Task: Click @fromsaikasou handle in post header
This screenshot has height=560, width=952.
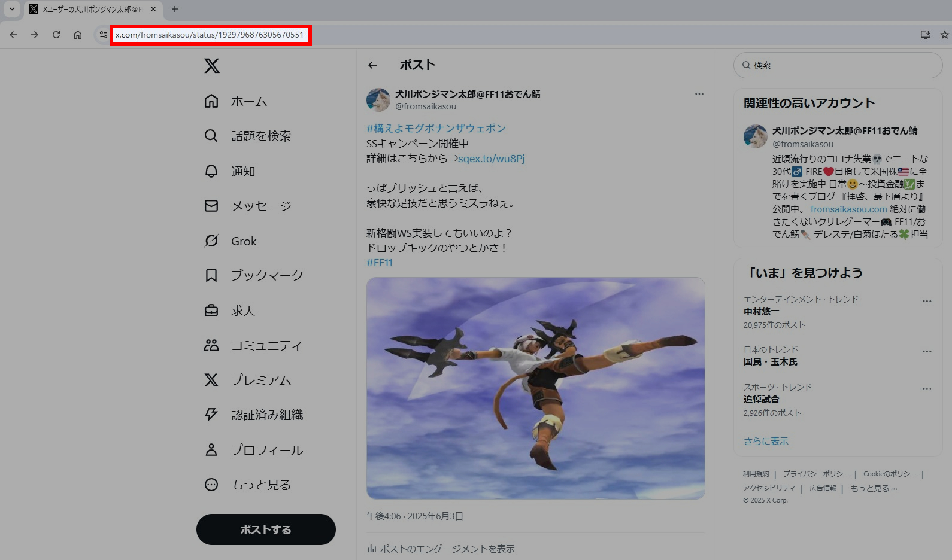Action: click(x=426, y=106)
